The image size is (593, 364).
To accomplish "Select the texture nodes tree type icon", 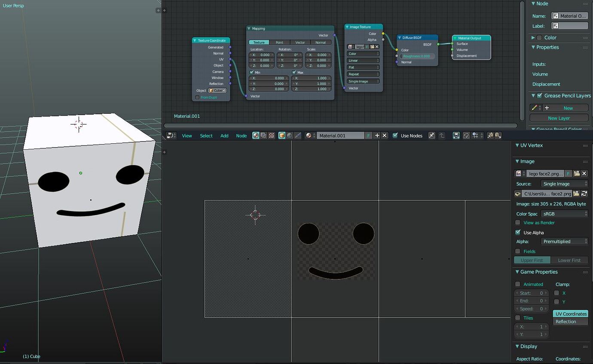I will (x=271, y=136).
